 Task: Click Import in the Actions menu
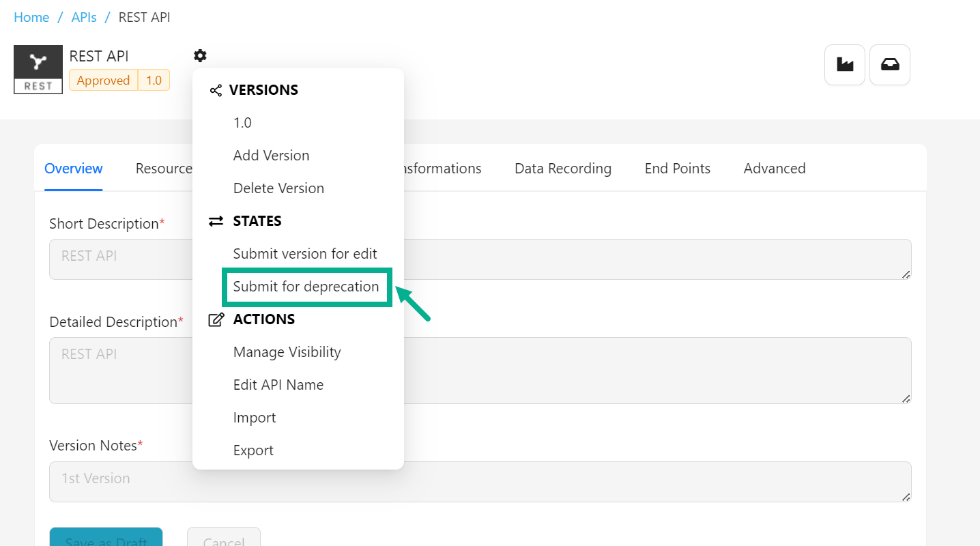[255, 418]
